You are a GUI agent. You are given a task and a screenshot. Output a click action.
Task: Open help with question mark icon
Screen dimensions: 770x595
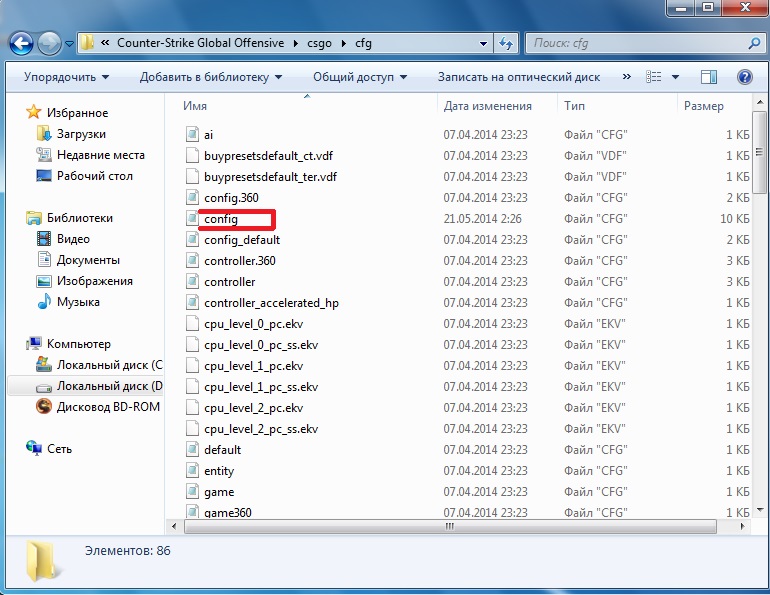click(x=745, y=77)
